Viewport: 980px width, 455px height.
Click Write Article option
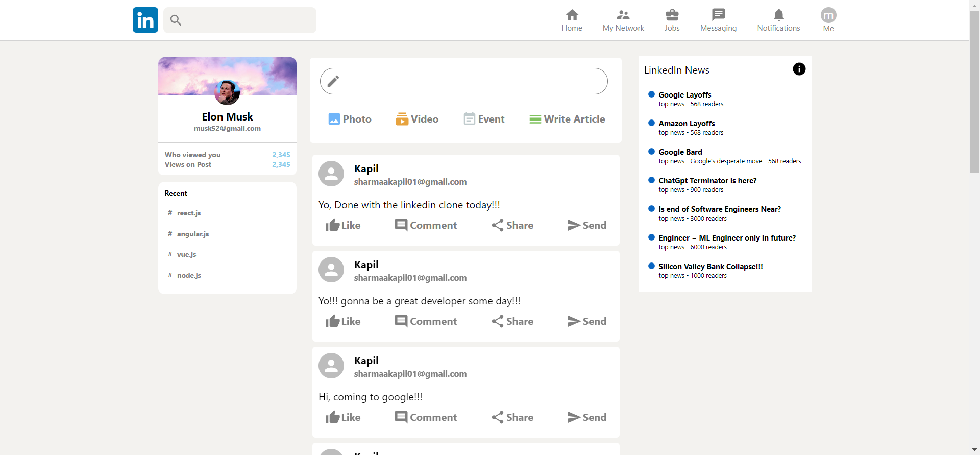click(567, 119)
